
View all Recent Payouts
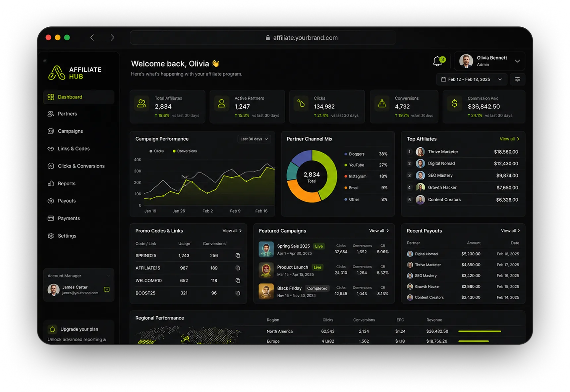[510, 231]
